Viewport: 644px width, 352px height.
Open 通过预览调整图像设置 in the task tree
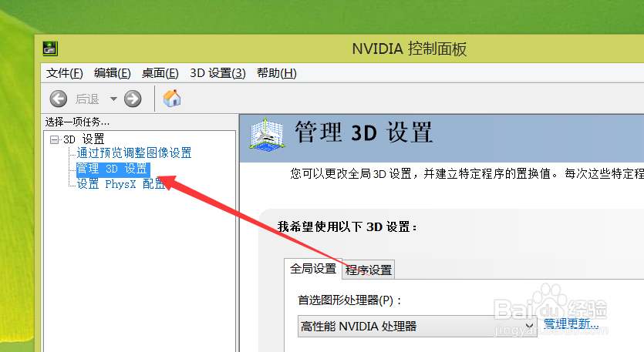(134, 153)
